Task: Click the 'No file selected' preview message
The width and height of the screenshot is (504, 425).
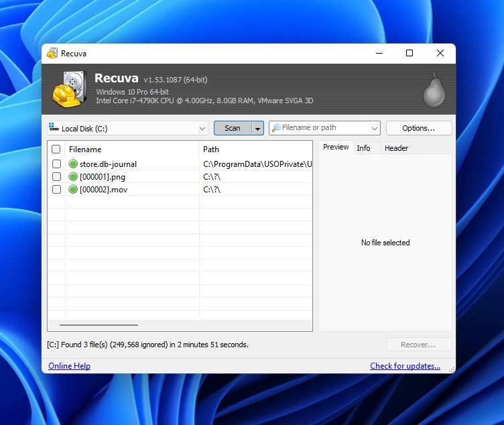Action: tap(385, 243)
